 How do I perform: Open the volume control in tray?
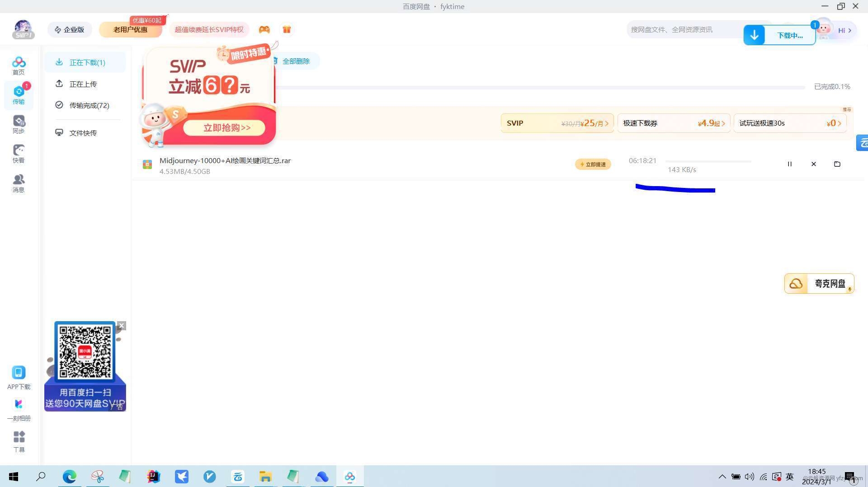coord(749,476)
